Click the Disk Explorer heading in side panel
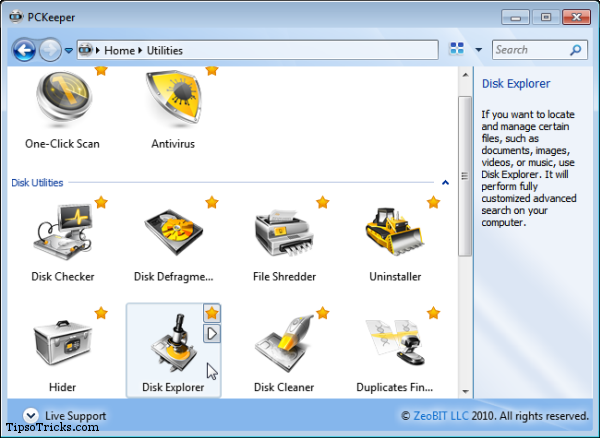Image resolution: width=600 pixels, height=438 pixels. [516, 83]
